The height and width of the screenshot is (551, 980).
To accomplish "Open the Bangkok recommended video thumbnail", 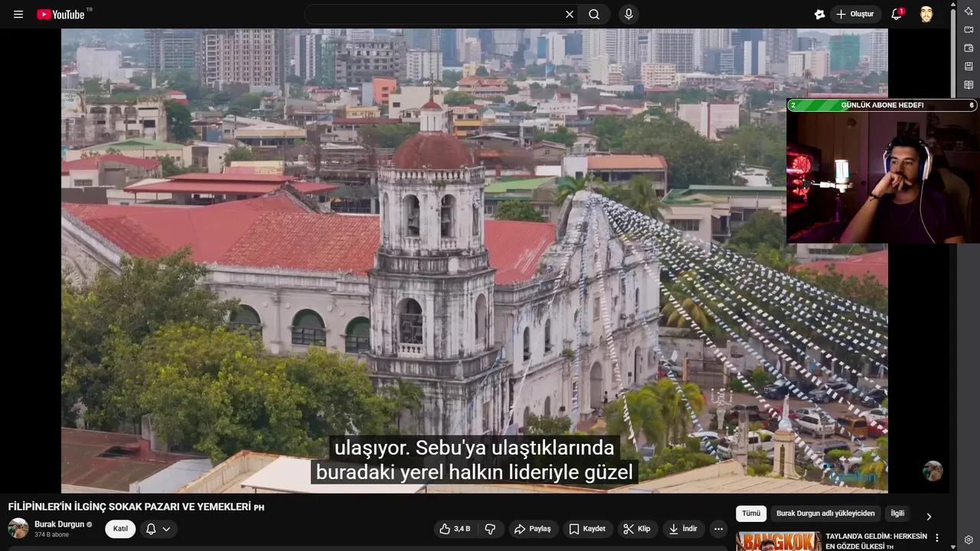I will [778, 541].
